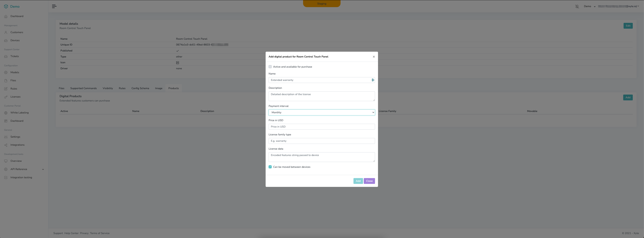Click the Integration testing sidebar icon
This screenshot has width=644, height=238.
point(6,178)
